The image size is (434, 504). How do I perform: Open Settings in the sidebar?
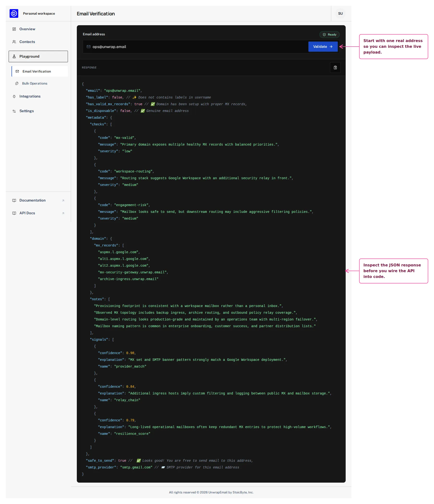[x=38, y=111]
